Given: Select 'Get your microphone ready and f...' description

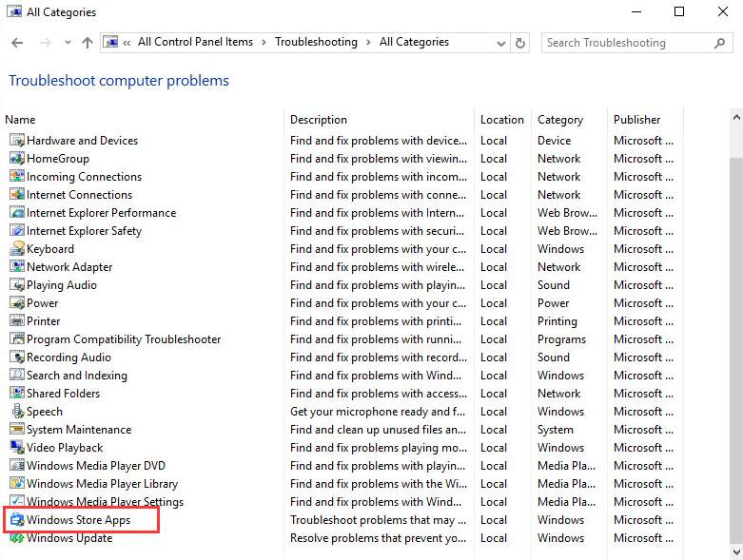Looking at the screenshot, I should [378, 412].
